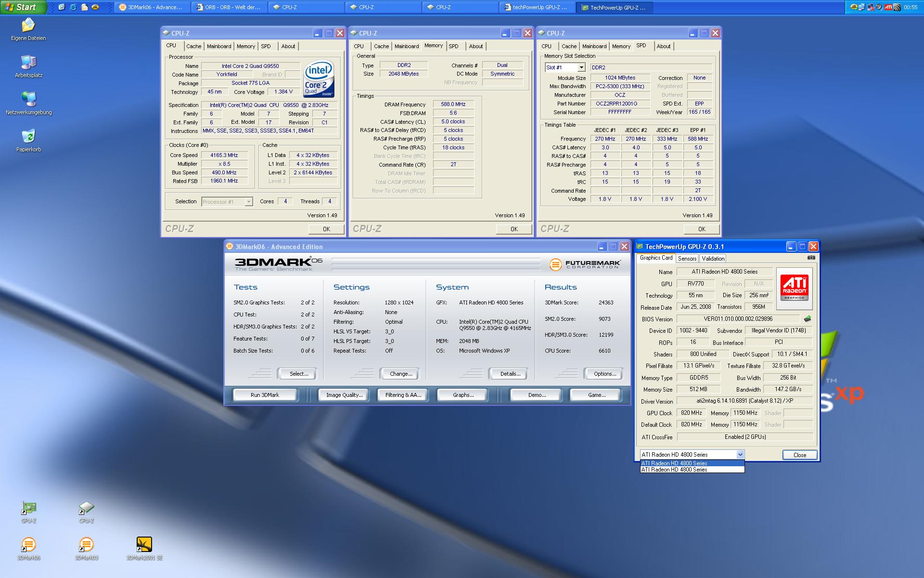The image size is (924, 578).
Task: Expand the GPU-Z graphics card selector dropdown
Action: 740,454
